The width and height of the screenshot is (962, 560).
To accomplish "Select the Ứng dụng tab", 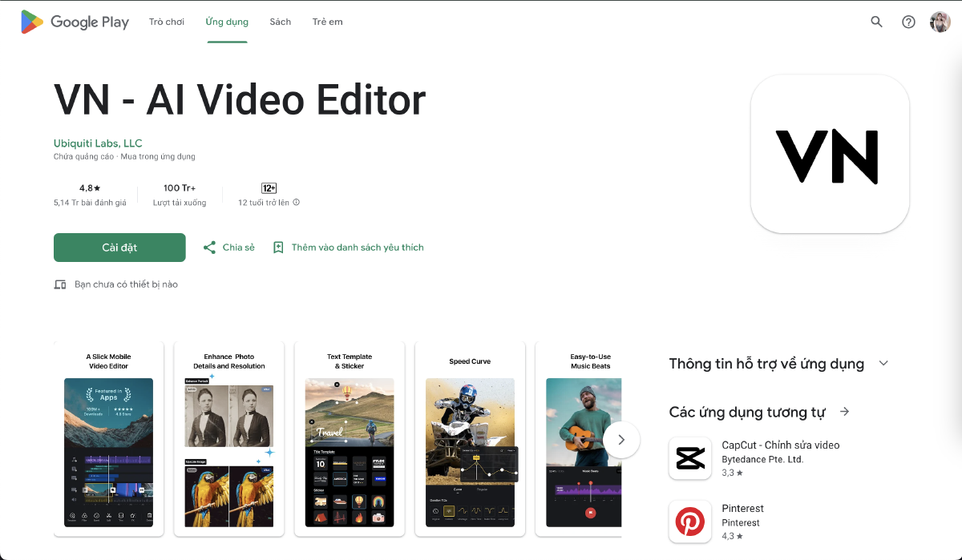I will coord(227,22).
